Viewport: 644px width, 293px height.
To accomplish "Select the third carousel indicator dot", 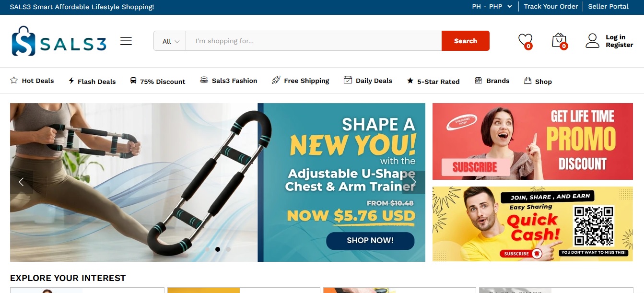I will (x=228, y=249).
